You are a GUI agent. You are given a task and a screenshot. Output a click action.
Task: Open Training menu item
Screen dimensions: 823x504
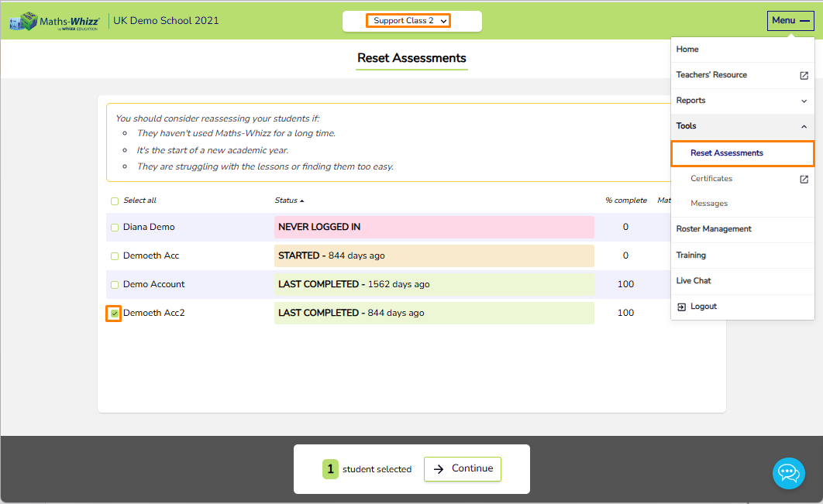(742, 255)
